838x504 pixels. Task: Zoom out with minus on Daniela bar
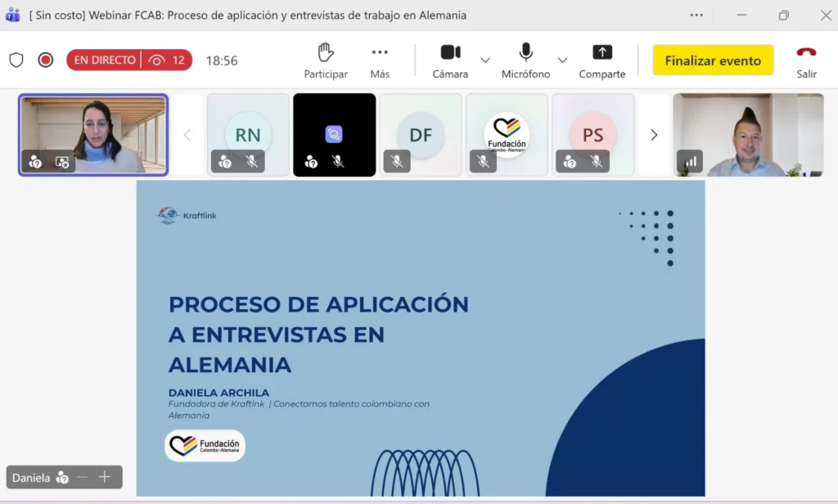tap(82, 477)
